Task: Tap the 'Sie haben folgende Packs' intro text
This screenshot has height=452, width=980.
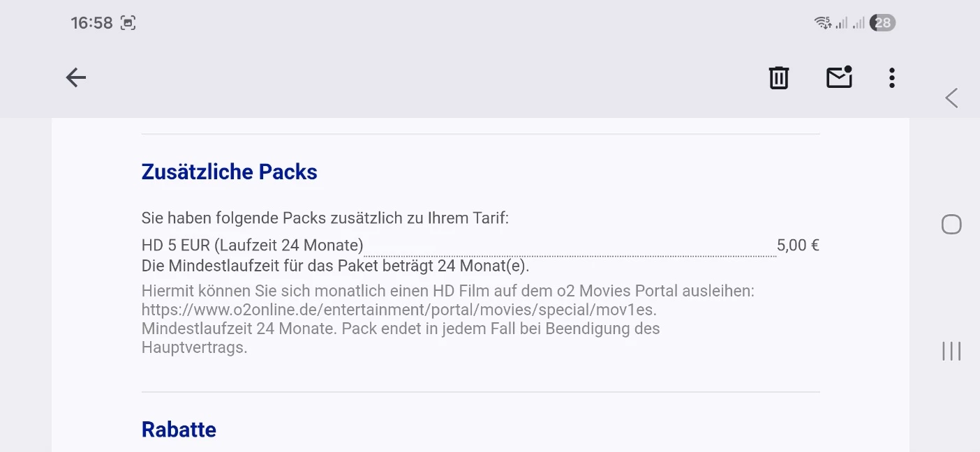Action: pyautogui.click(x=325, y=218)
